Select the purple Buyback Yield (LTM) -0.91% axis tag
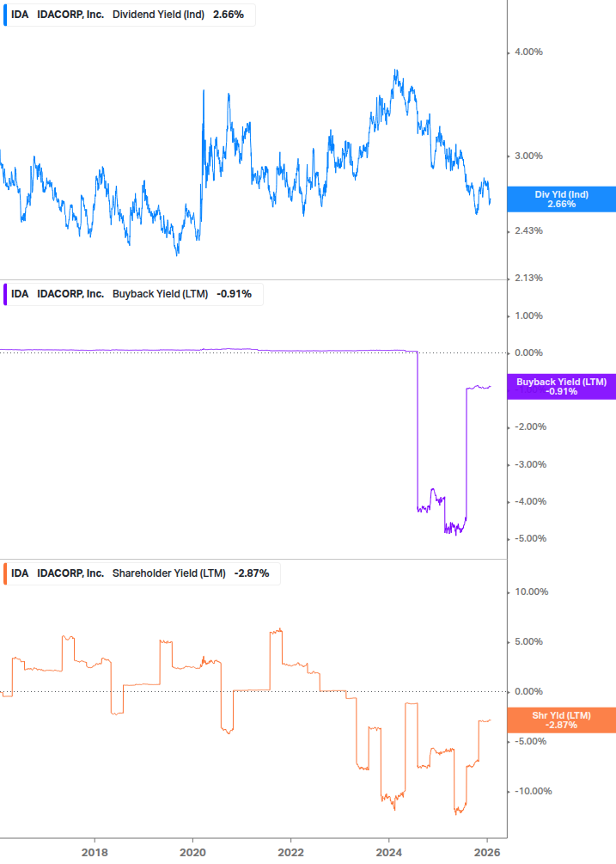The height and width of the screenshot is (864, 616). tap(562, 387)
